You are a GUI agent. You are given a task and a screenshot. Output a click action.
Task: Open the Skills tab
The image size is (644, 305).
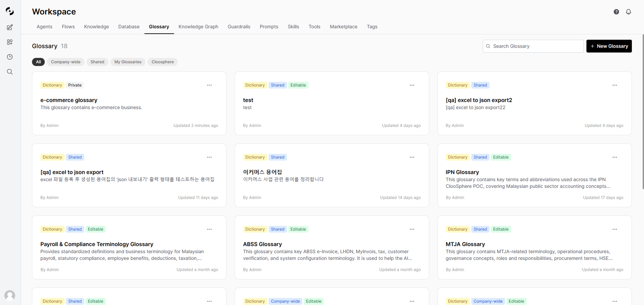293,27
